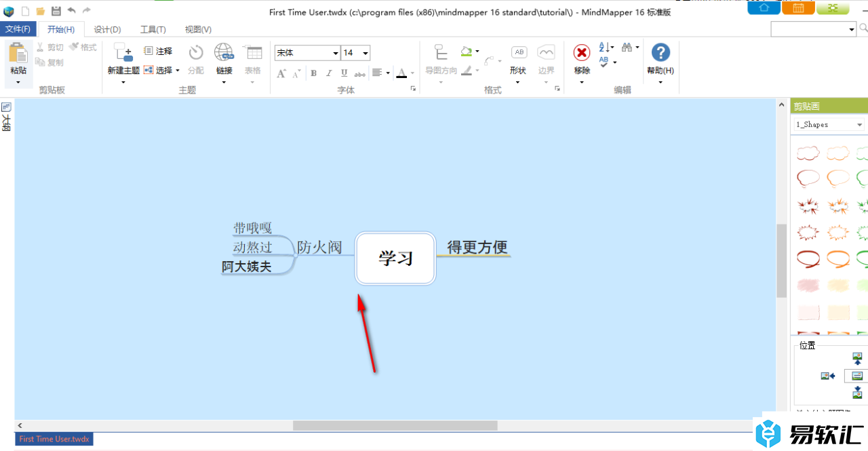Set image position left of text
Screen dimensions: 868x451
[827, 376]
